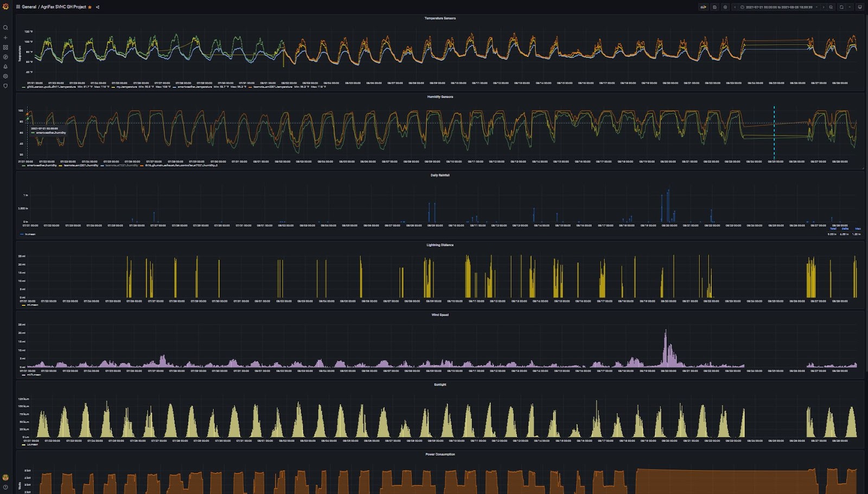Image resolution: width=868 pixels, height=494 pixels.
Task: Enable kiosk mode with the TV icon
Action: tap(861, 7)
